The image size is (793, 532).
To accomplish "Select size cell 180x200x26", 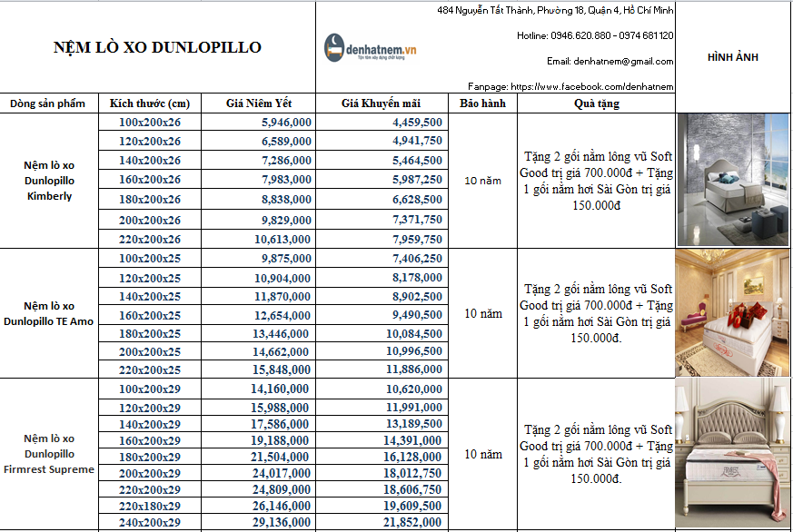I will [x=150, y=199].
